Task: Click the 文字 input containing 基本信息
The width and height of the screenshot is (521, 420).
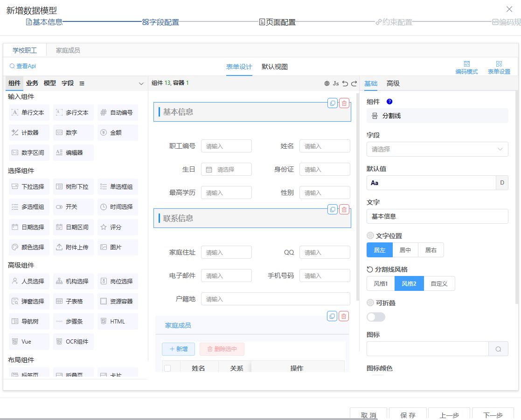Action: click(437, 216)
